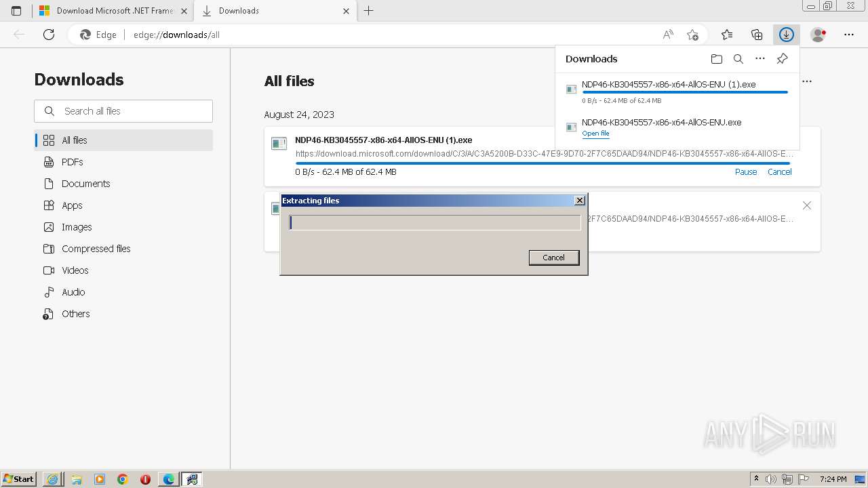The width and height of the screenshot is (868, 488).
Task: Open the Read aloud icon
Action: pyautogui.click(x=668, y=35)
